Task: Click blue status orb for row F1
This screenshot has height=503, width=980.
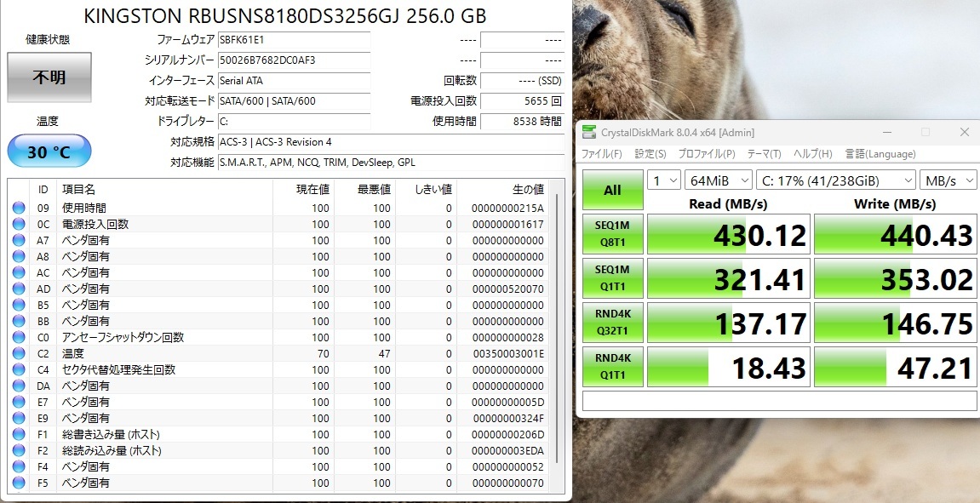Action: pos(18,434)
